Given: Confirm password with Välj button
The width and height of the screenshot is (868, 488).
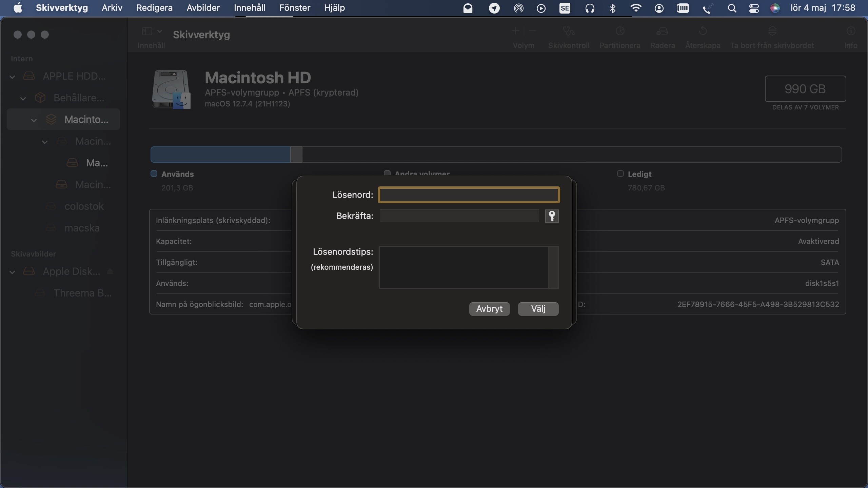Looking at the screenshot, I should pyautogui.click(x=538, y=309).
